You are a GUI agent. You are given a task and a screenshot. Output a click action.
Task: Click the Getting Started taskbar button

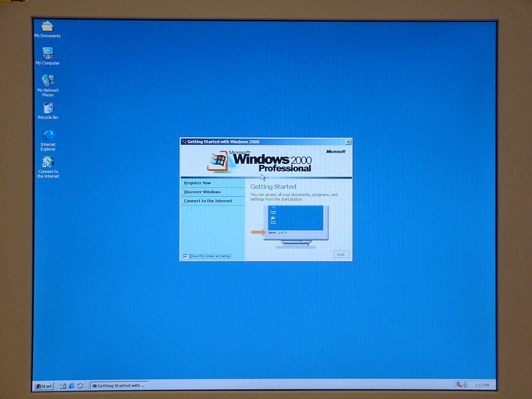pos(119,386)
